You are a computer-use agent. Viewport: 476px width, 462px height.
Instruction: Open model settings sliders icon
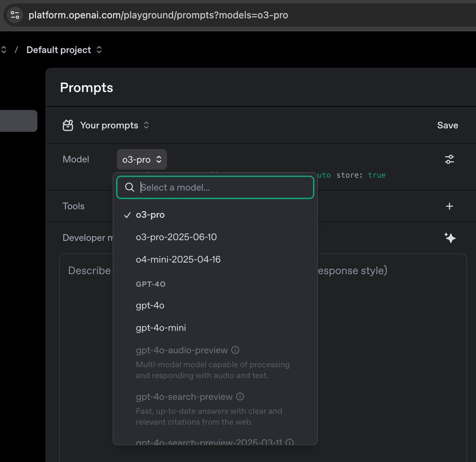(449, 159)
